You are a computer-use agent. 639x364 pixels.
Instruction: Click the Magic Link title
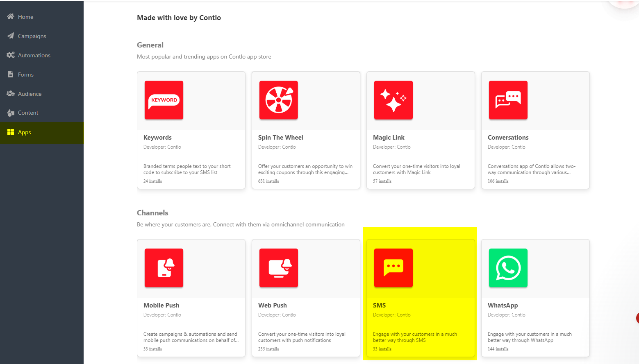tap(389, 138)
